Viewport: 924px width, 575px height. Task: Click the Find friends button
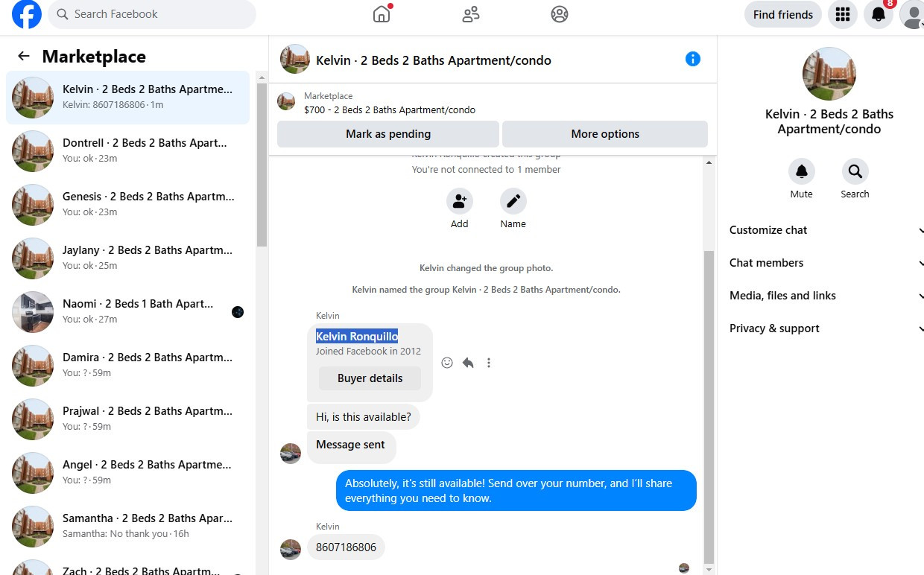(x=783, y=14)
